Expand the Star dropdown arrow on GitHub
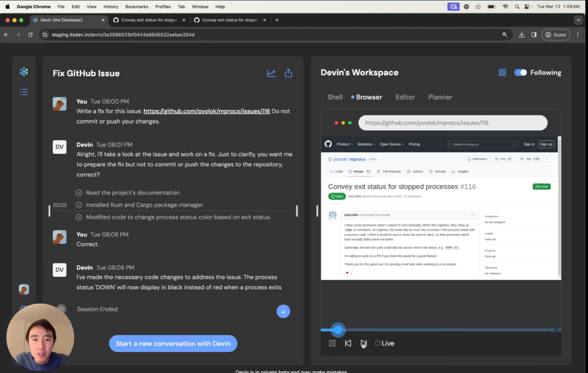588x373 pixels. coord(547,159)
